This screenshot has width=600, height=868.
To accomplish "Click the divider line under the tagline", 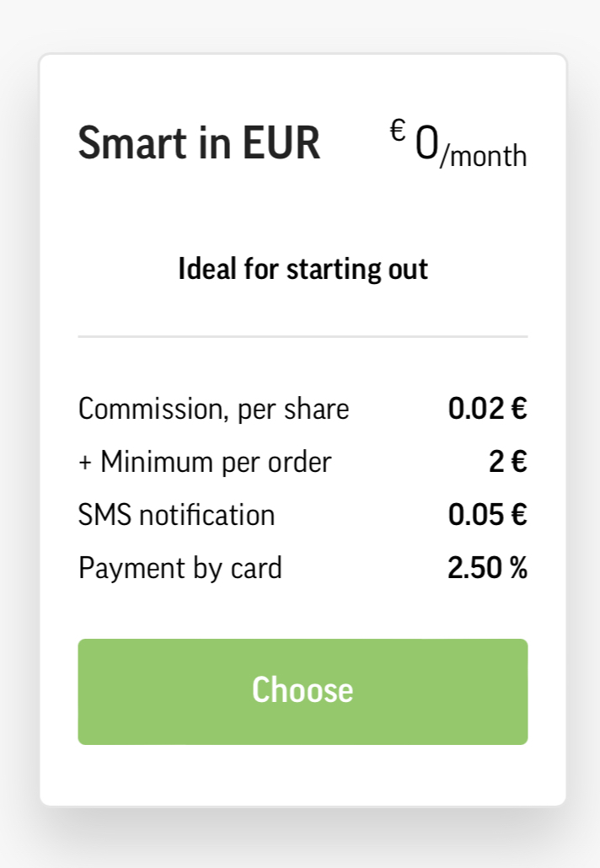I will coord(303,336).
